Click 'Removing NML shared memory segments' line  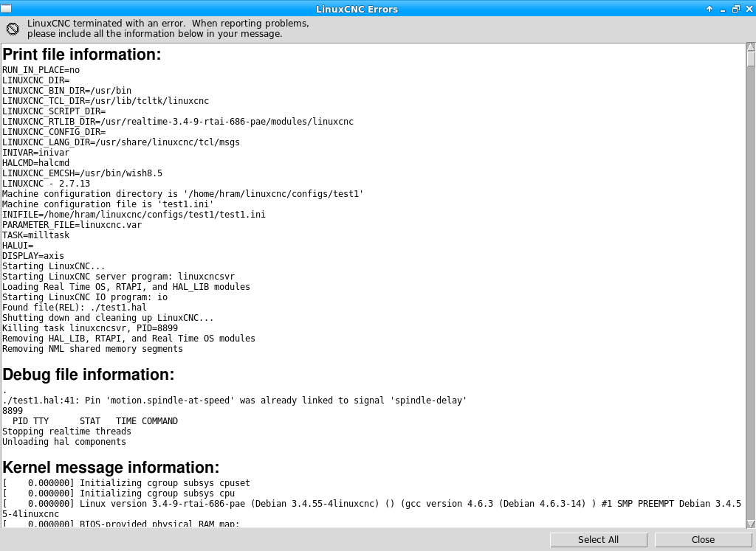[92, 349]
